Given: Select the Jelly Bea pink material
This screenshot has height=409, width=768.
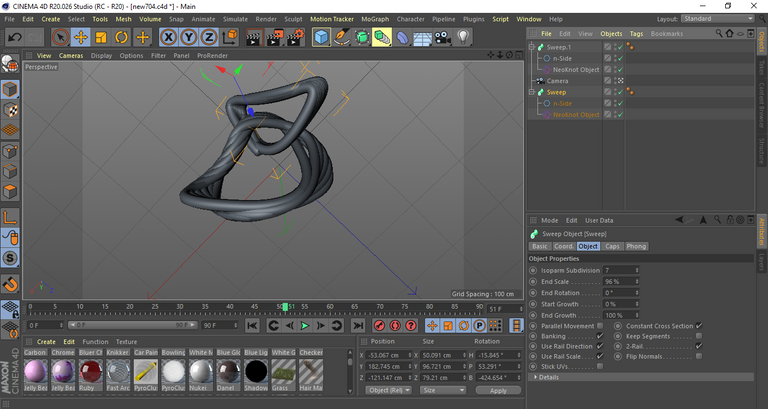Looking at the screenshot, I should (35, 371).
